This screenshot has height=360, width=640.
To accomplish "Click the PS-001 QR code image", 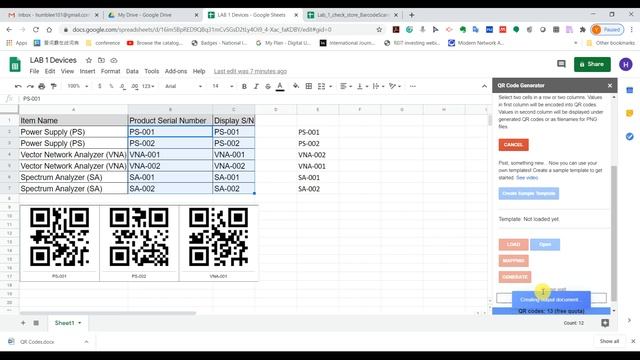I will (60, 237).
